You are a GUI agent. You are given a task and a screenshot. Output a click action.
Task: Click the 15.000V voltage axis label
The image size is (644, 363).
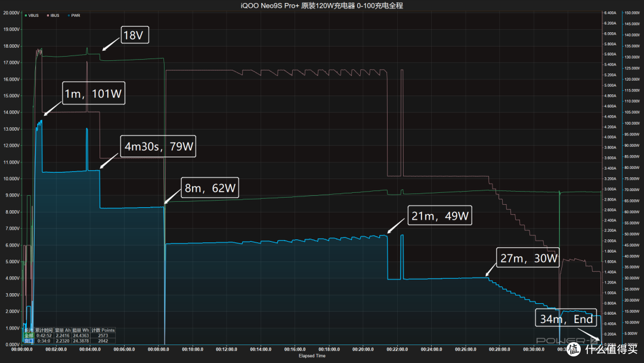click(x=11, y=96)
